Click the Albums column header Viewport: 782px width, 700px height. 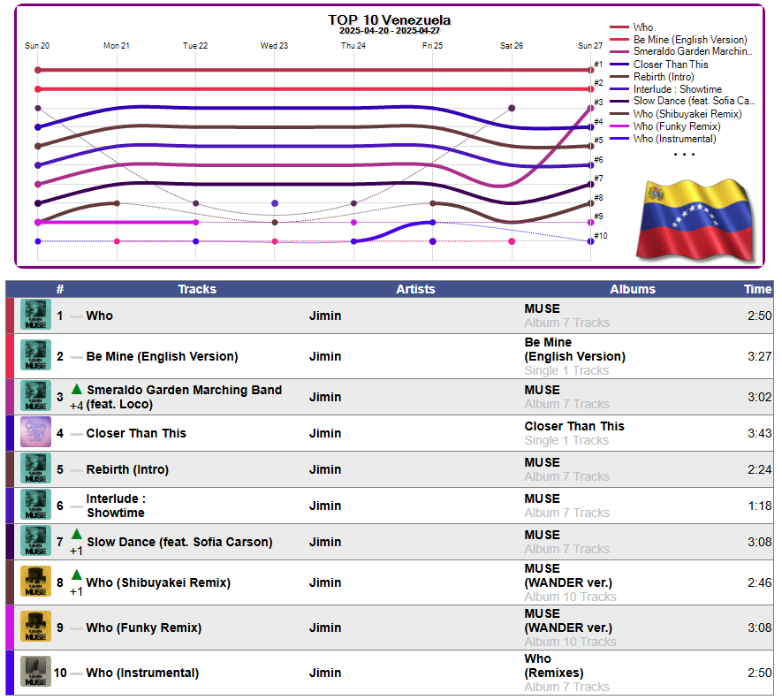coord(633,289)
